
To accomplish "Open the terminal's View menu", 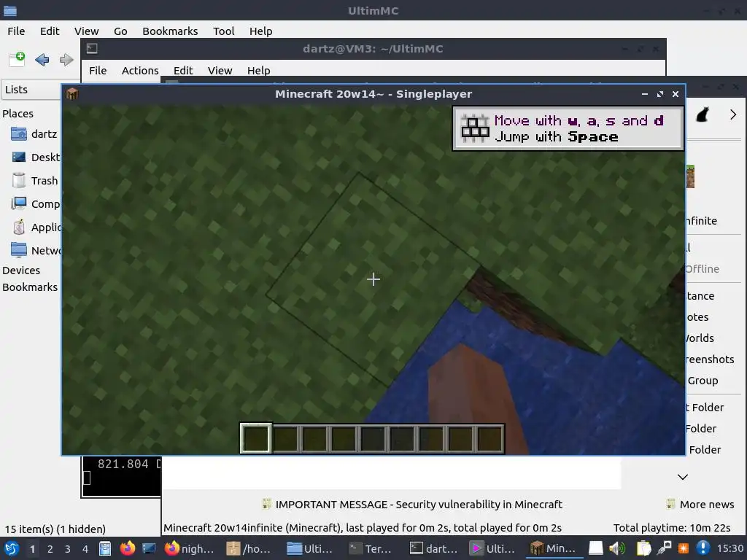I will pyautogui.click(x=220, y=71).
